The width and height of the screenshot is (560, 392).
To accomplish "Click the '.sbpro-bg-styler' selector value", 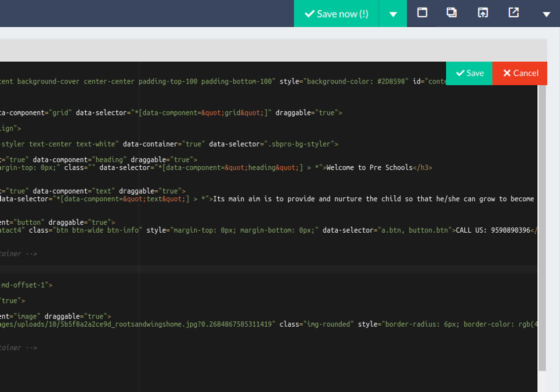I will coord(299,144).
